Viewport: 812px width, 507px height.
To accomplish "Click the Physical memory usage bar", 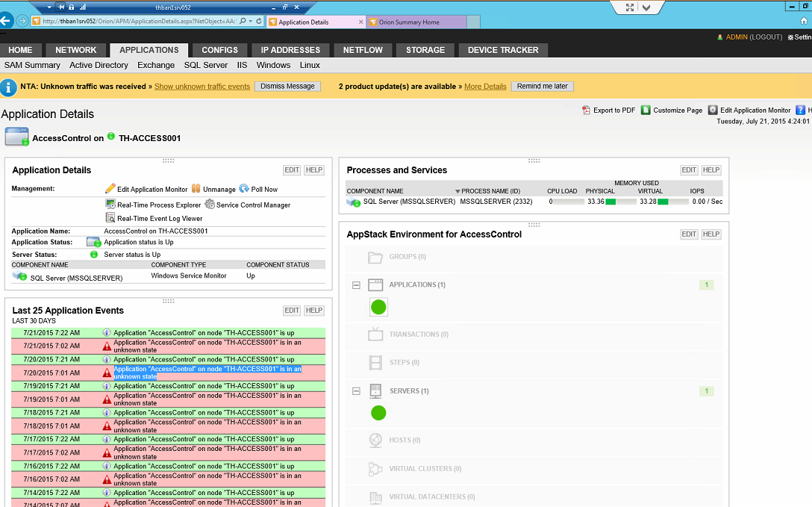I will (x=621, y=202).
